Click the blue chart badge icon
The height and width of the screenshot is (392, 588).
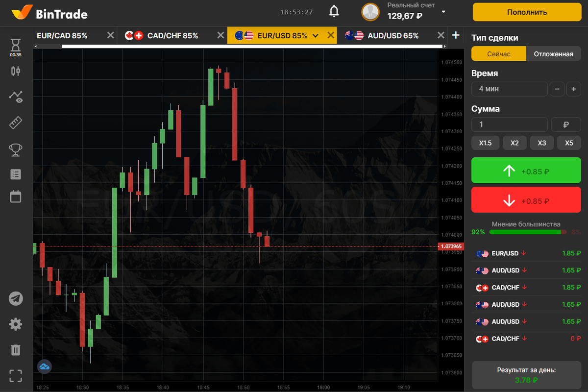45,366
